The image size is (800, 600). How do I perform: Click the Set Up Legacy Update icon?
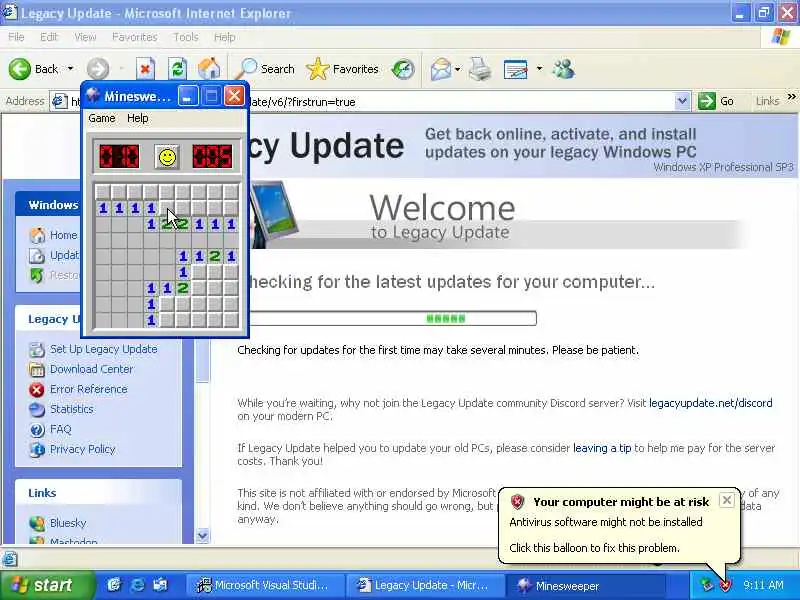[37, 349]
